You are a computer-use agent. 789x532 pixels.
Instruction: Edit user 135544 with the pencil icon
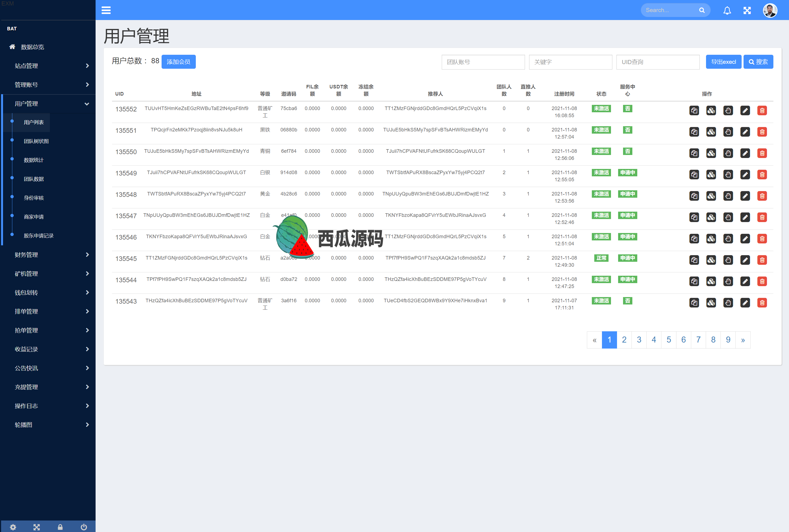(x=745, y=282)
